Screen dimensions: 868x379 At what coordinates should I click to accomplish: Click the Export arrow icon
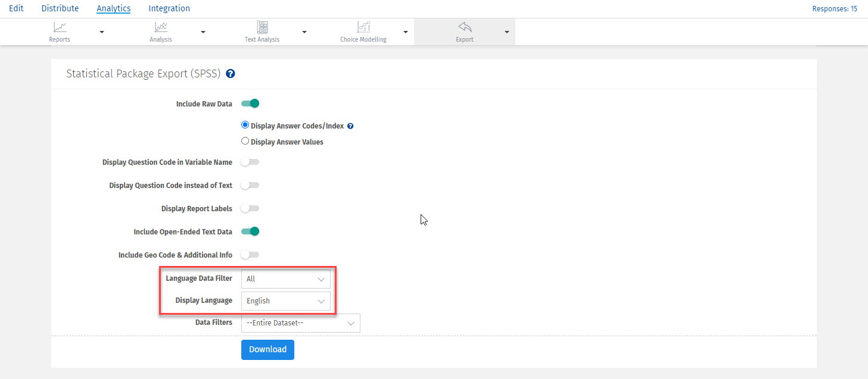[465, 27]
